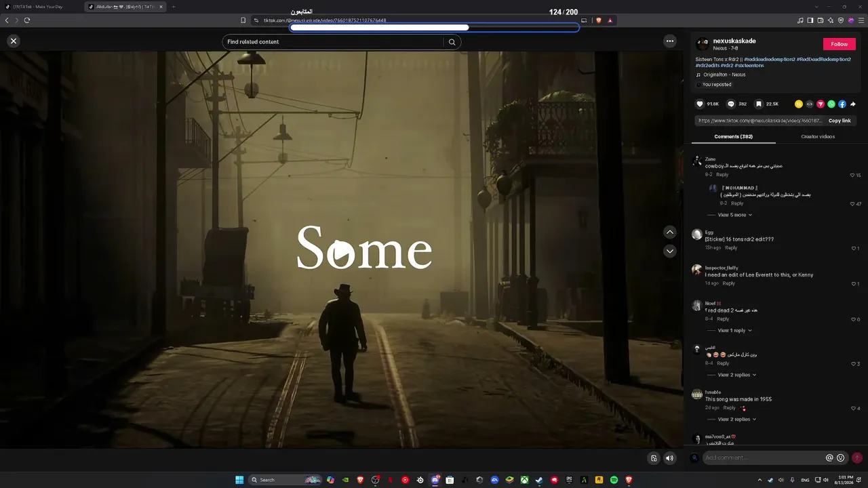Open Brave VPN shield icon
This screenshot has height=488, width=868.
tap(841, 20)
